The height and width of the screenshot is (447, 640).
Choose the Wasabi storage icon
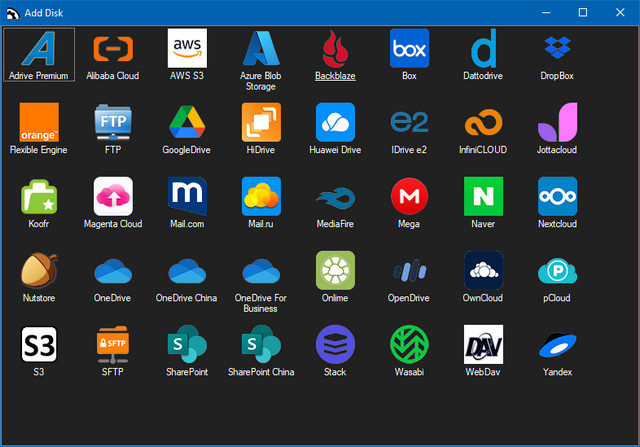(409, 344)
